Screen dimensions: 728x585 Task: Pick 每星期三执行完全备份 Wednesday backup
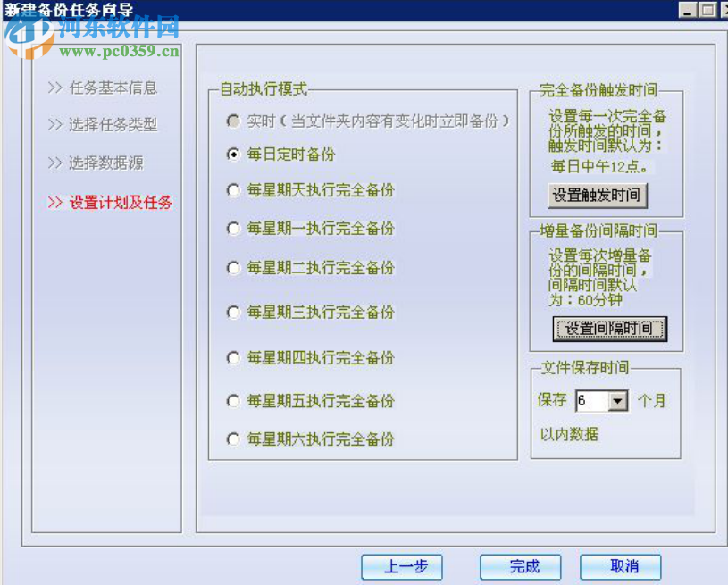coord(233,312)
